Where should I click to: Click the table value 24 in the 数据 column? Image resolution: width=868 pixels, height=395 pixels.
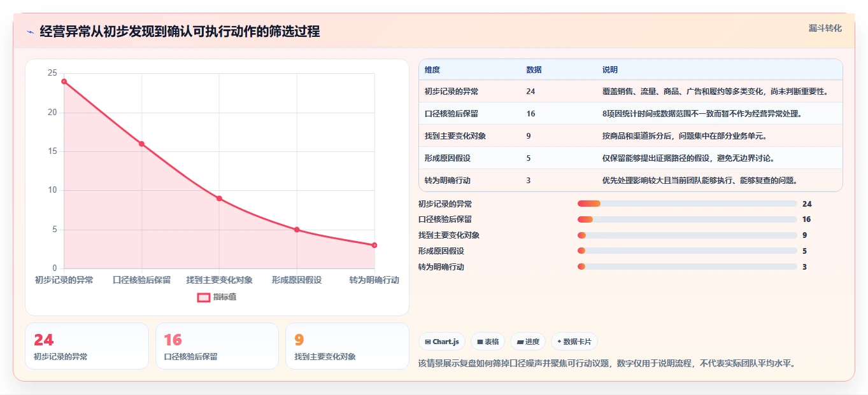(531, 92)
